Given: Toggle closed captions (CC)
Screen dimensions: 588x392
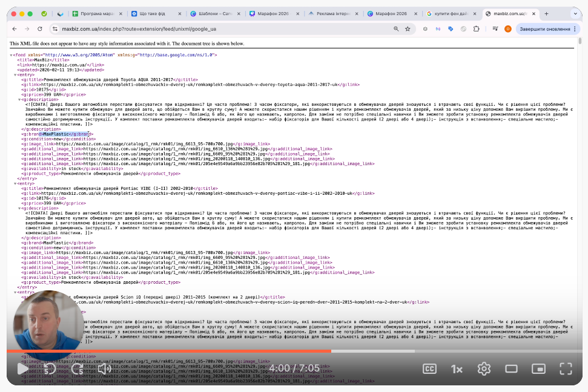Looking at the screenshot, I should coord(429,369).
